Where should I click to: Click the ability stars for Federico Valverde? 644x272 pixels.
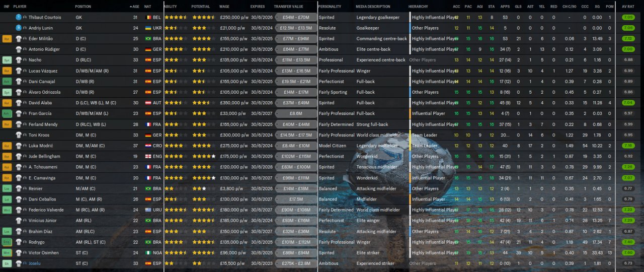[x=176, y=210]
